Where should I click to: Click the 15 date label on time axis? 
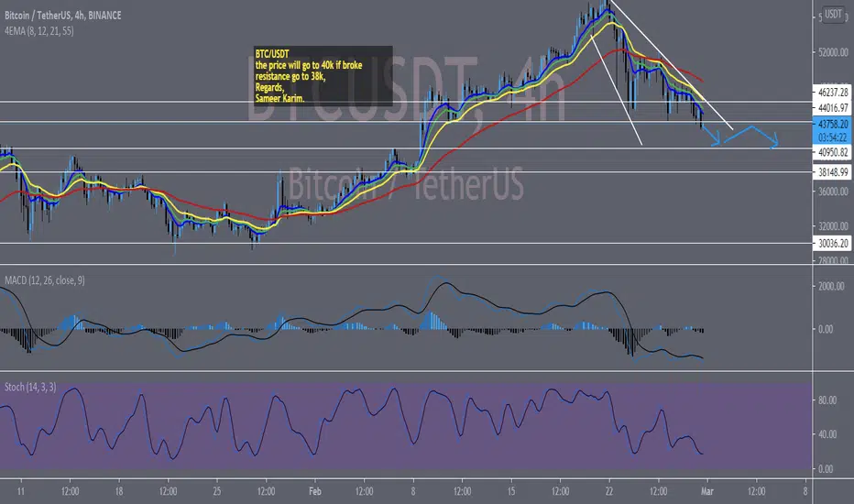tap(511, 491)
